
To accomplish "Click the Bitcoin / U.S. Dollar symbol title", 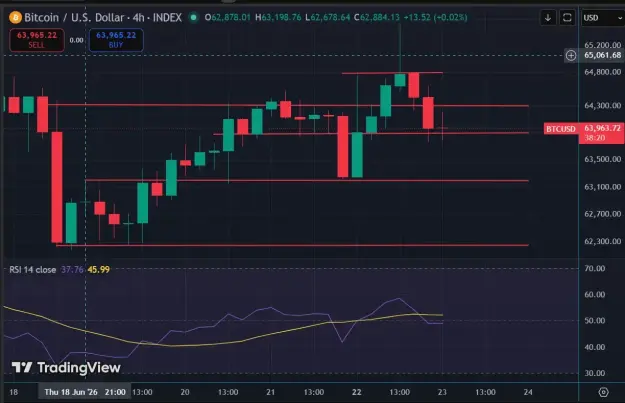I will pyautogui.click(x=74, y=18).
